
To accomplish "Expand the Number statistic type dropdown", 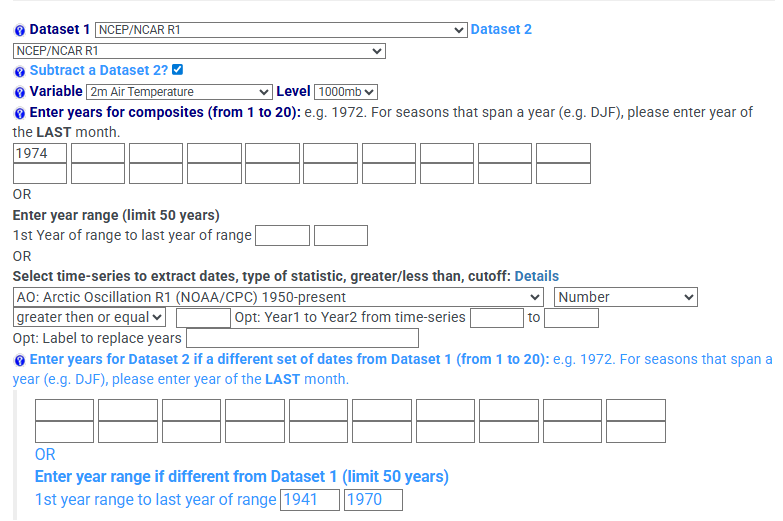I will 625,297.
